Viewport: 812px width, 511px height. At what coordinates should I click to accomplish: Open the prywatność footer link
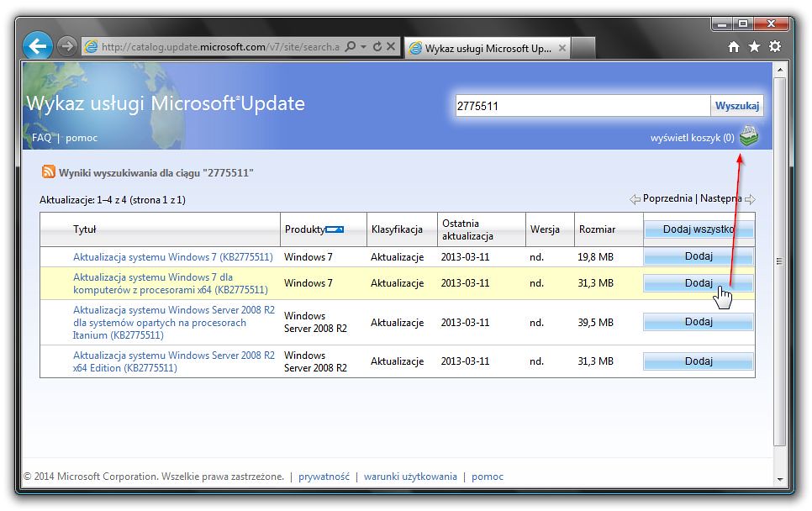(x=324, y=477)
